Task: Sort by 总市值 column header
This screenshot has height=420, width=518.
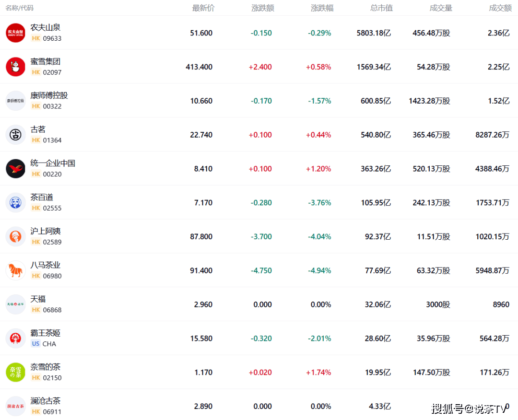Action: 381,8
